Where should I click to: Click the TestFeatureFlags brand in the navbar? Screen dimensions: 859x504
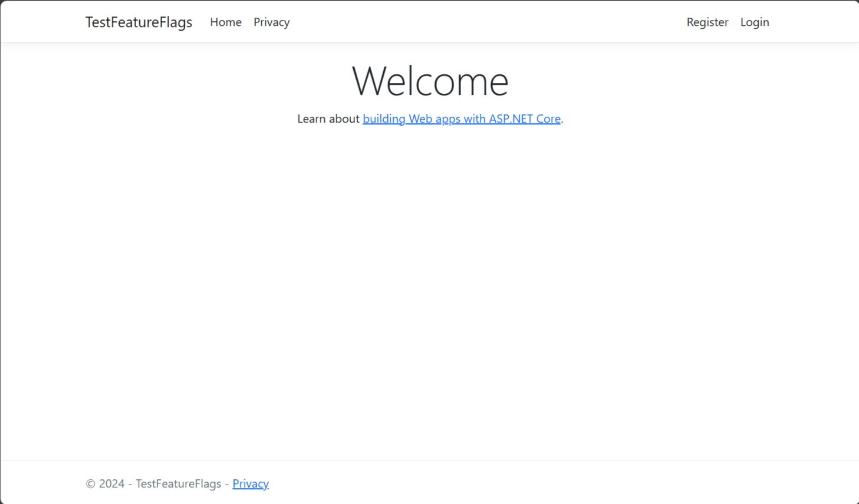click(138, 22)
